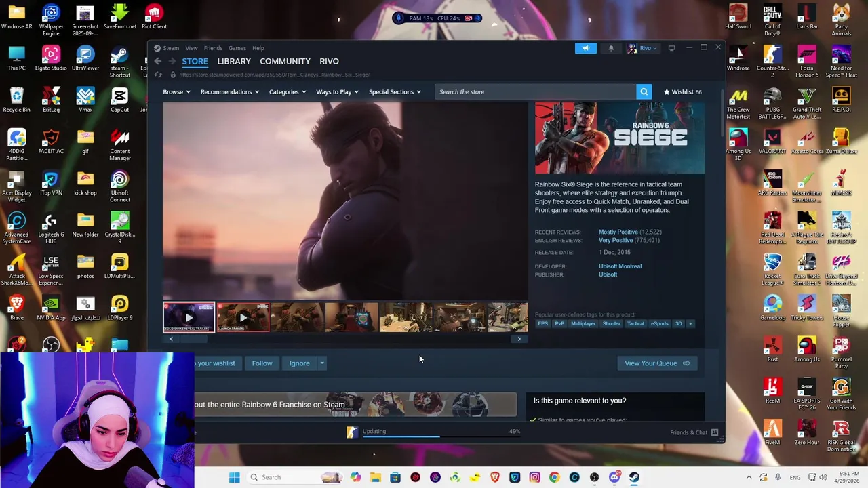Open the Steam menu in the title bar
This screenshot has height=488, width=868.
pos(171,48)
